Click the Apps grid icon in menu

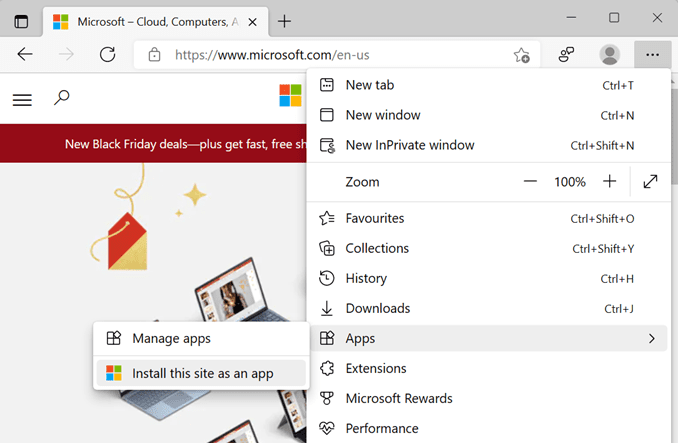tap(327, 338)
